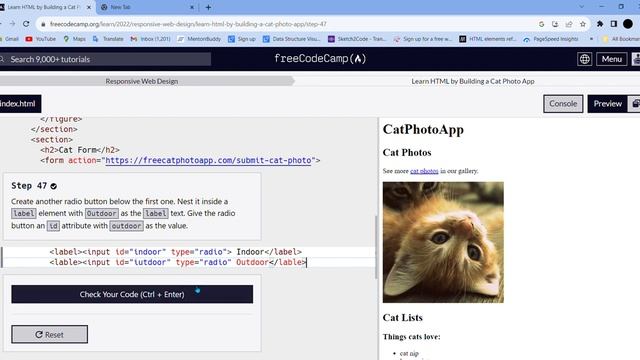
Task: Open the 'Sign up for a free w...' bookmark
Action: click(422, 39)
